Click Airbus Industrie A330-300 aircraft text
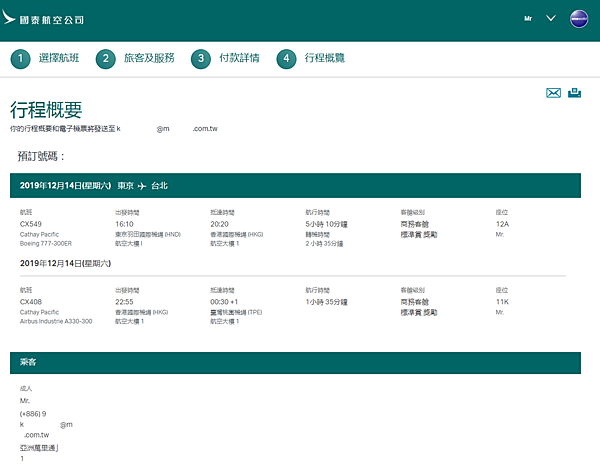The height and width of the screenshot is (465, 600). point(56,321)
